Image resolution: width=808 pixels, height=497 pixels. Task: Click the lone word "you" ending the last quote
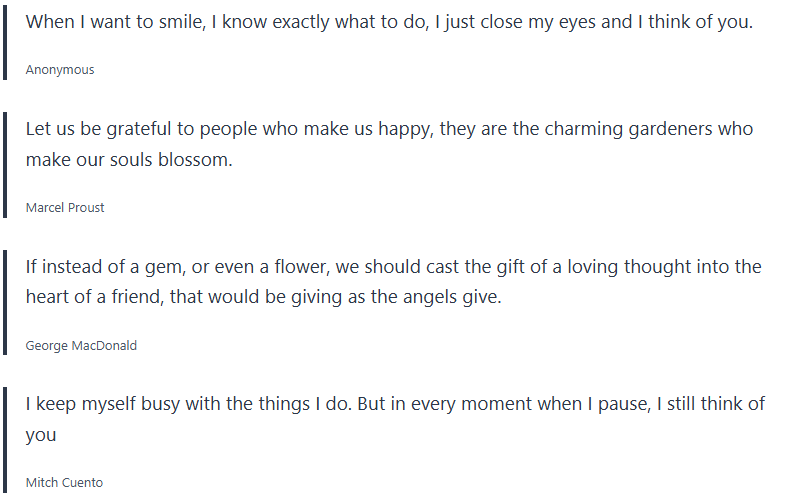point(41,435)
